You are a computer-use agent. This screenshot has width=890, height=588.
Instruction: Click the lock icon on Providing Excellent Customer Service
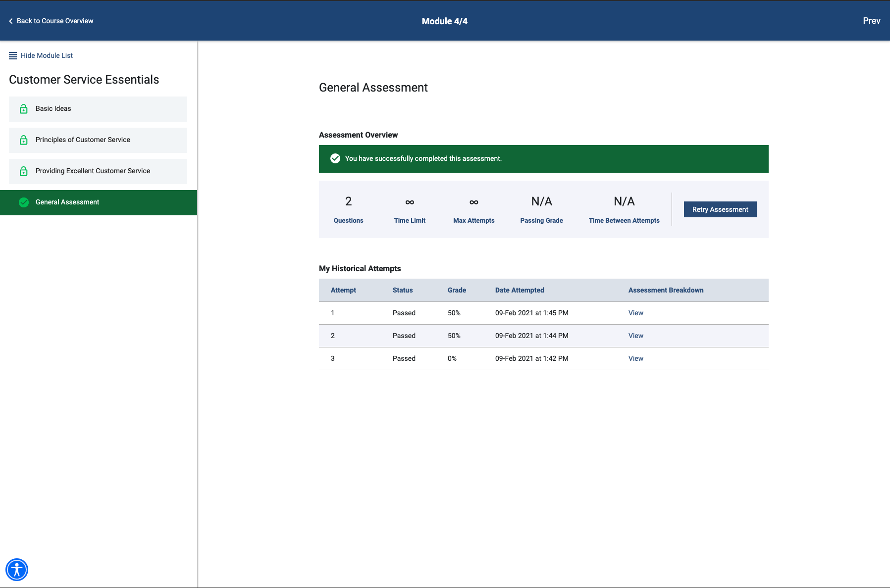click(23, 171)
